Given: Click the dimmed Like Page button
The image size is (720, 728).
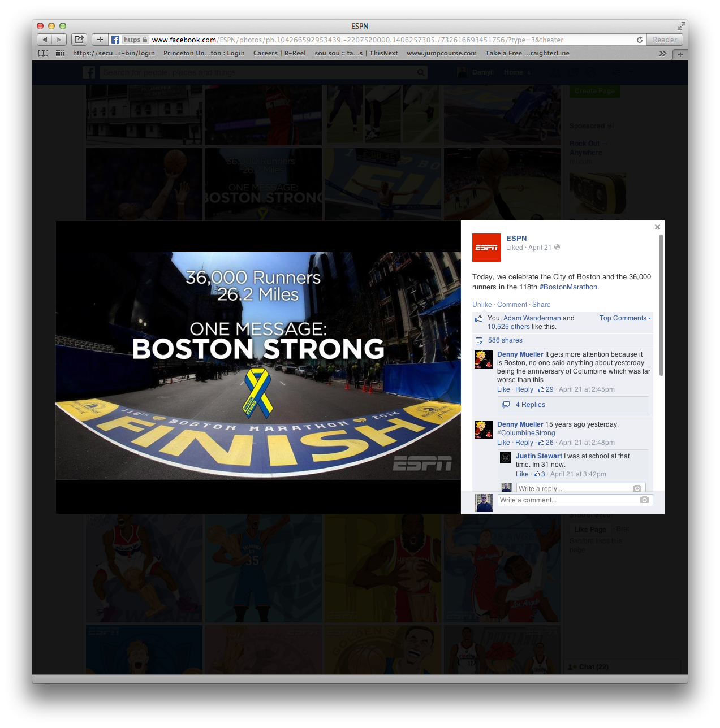Looking at the screenshot, I should click(590, 530).
